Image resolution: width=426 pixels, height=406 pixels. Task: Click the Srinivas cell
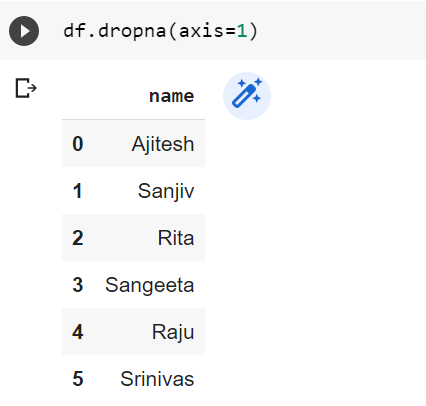[x=157, y=379]
